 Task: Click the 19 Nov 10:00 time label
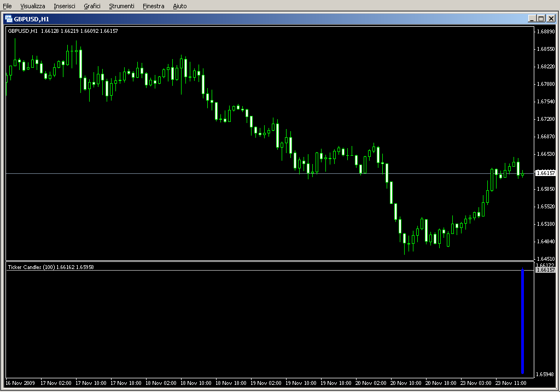coord(301,383)
